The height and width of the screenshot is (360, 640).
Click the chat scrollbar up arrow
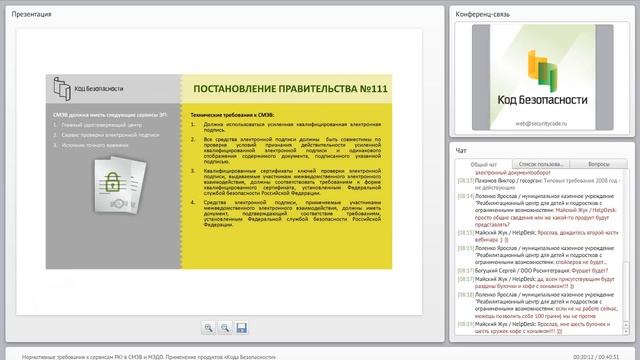[627, 325]
